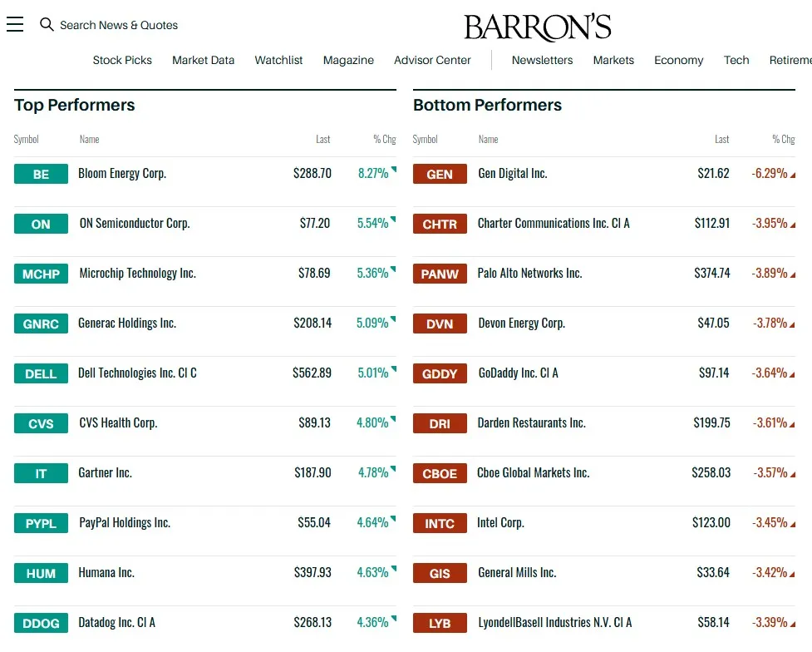This screenshot has height=652, width=812.
Task: Open Humana Inc. quote link
Action: tap(106, 573)
